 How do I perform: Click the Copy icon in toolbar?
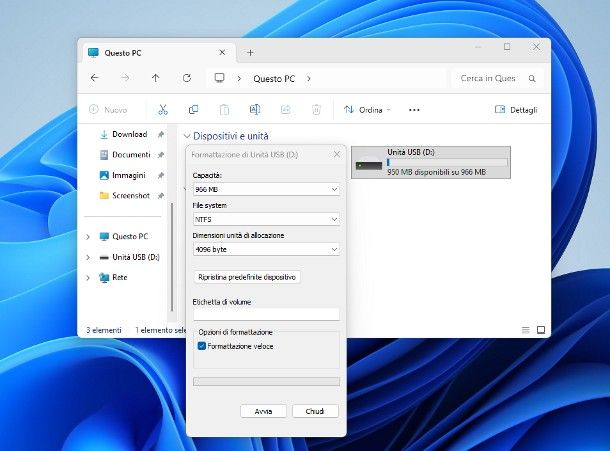[x=193, y=110]
